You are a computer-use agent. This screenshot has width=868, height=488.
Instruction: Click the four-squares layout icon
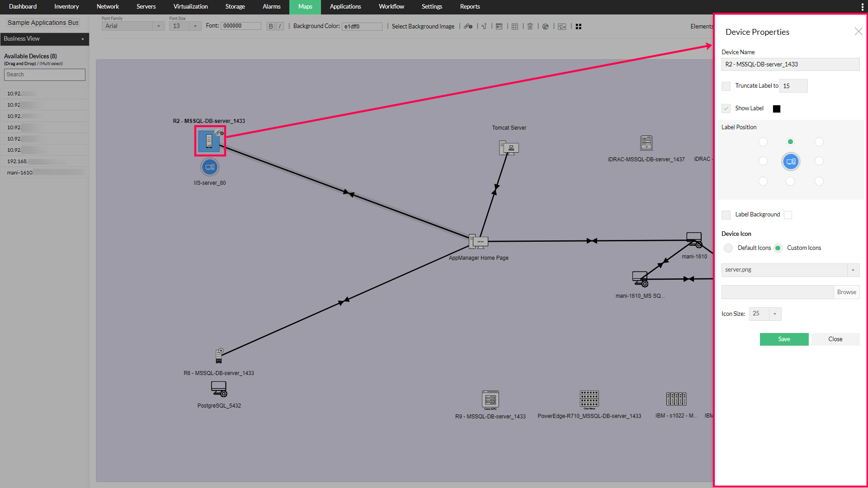click(579, 26)
